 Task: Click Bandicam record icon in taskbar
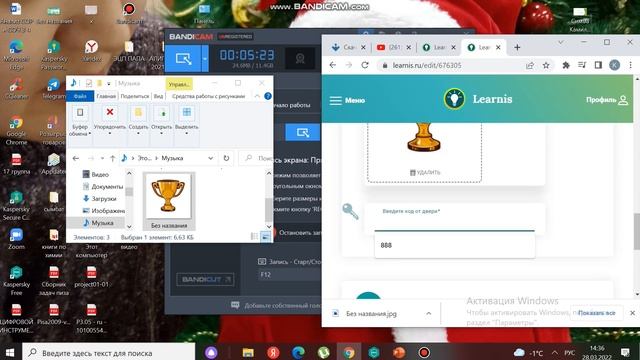[x=424, y=352]
